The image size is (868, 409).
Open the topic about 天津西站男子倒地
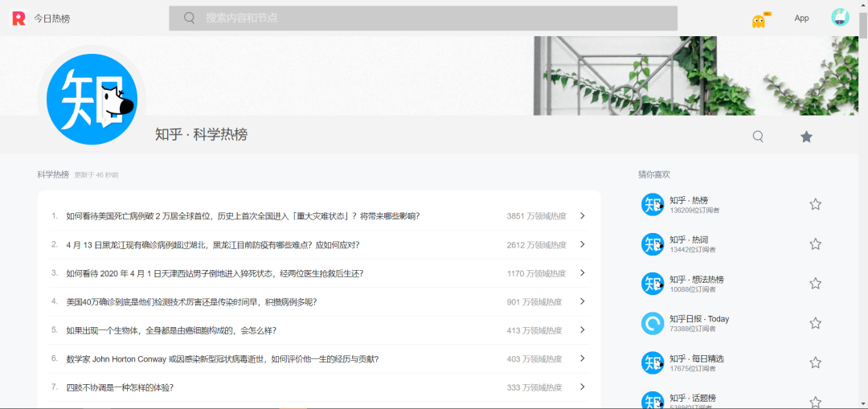215,273
